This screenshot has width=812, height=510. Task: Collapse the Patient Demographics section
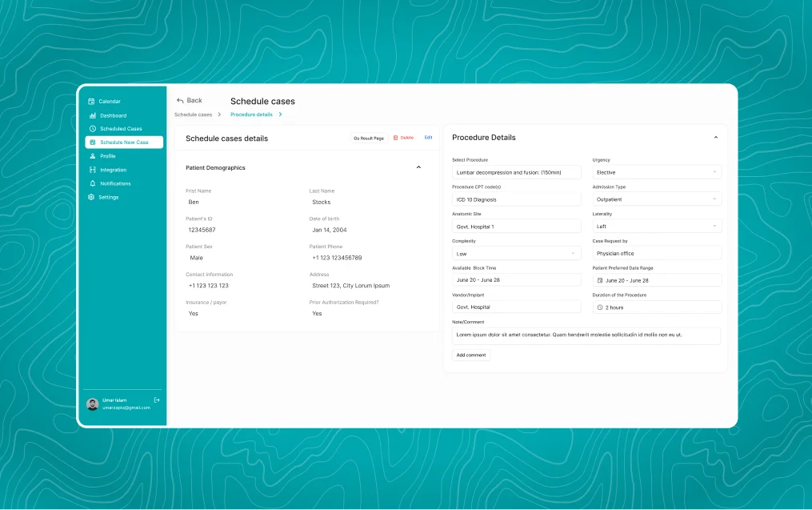(418, 167)
